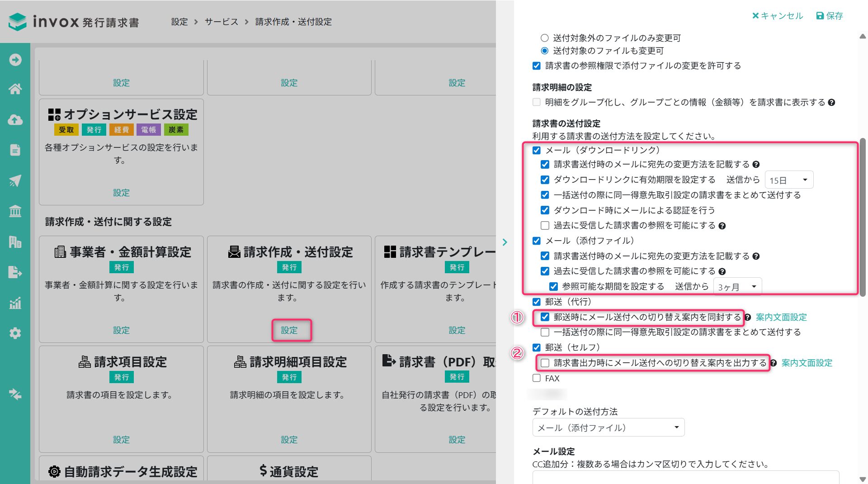Toggle 郵送時にメール送付への切り替え案内を同封する checkbox
868x484 pixels.
545,317
